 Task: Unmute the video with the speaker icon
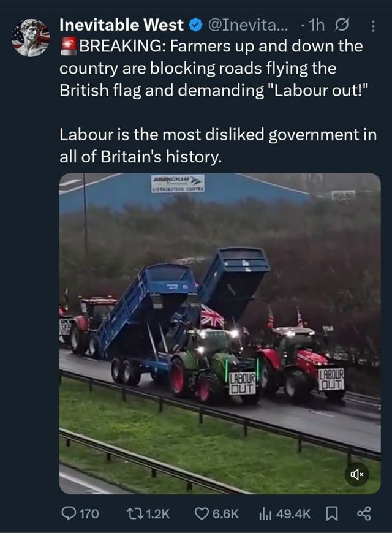356,474
